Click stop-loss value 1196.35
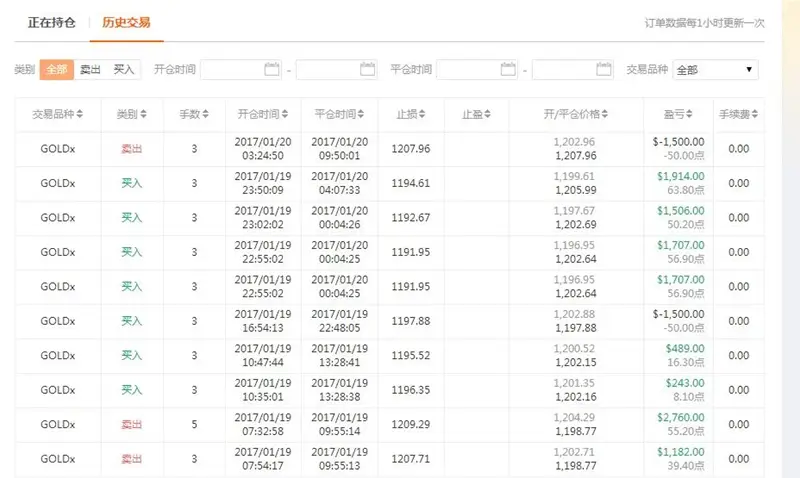Screen dimensions: 800x478 pos(411,390)
